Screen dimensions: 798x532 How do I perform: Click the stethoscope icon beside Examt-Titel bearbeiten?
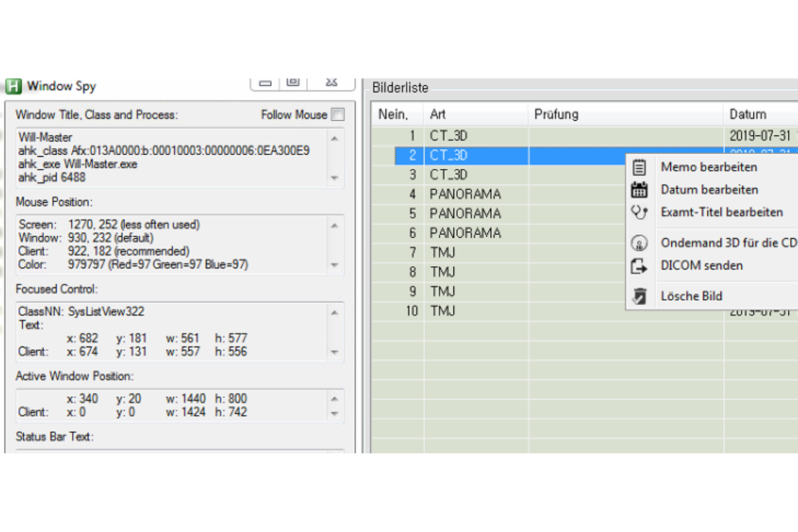tap(639, 212)
